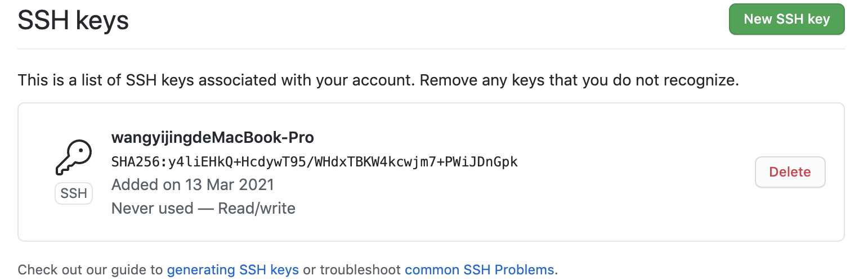This screenshot has width=868, height=280.
Task: Click the SHA256 fingerprint string
Action: (315, 162)
